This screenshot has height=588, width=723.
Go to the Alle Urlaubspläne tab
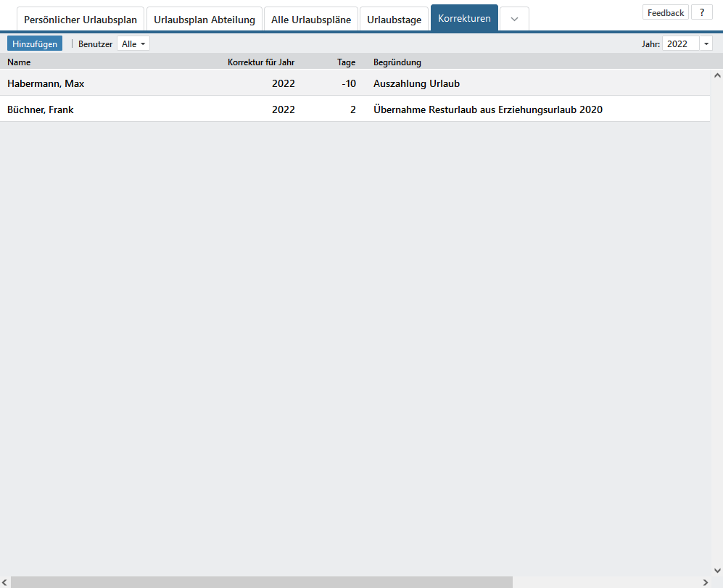coord(311,20)
